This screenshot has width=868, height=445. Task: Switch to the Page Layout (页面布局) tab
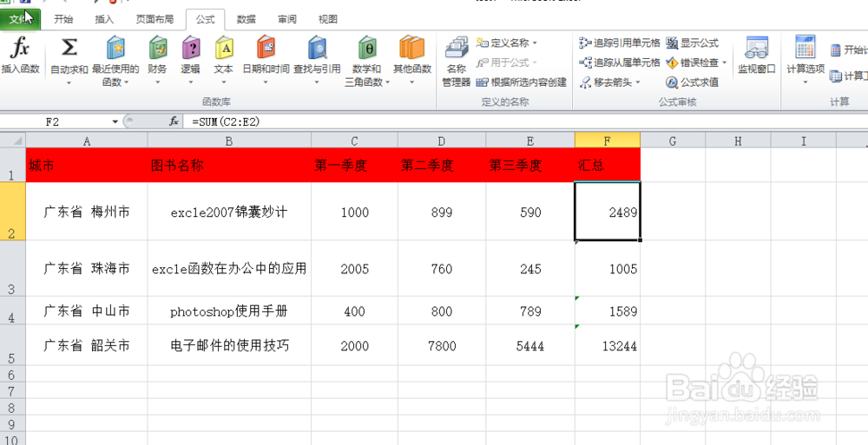click(155, 19)
